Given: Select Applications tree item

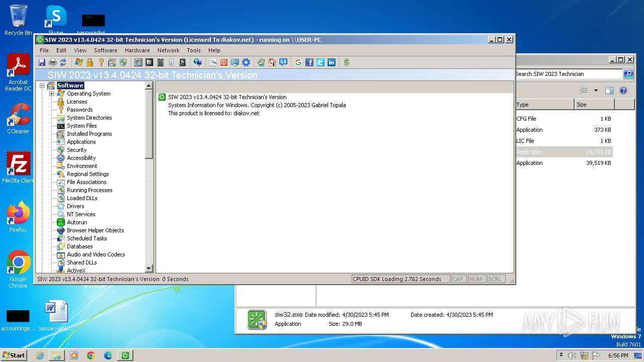Looking at the screenshot, I should [82, 142].
